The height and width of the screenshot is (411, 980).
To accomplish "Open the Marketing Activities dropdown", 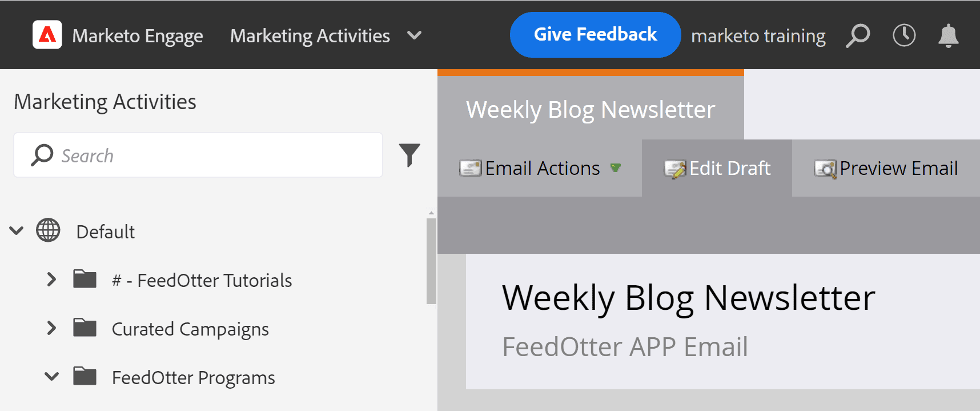I will point(414,35).
